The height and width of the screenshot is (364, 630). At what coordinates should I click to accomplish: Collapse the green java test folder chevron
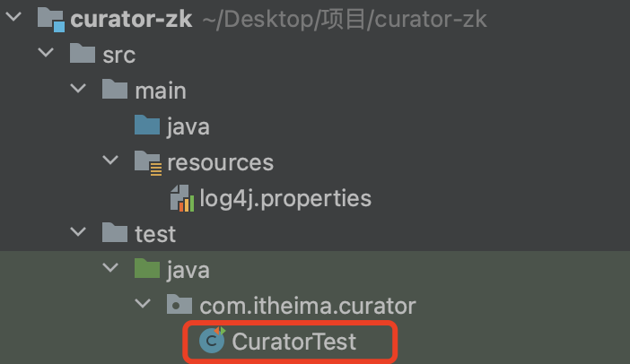click(110, 270)
